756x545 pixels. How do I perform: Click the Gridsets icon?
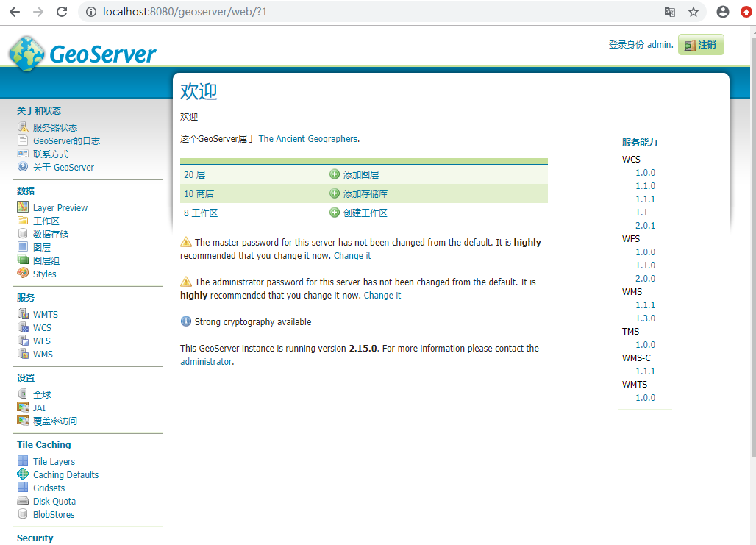23,487
